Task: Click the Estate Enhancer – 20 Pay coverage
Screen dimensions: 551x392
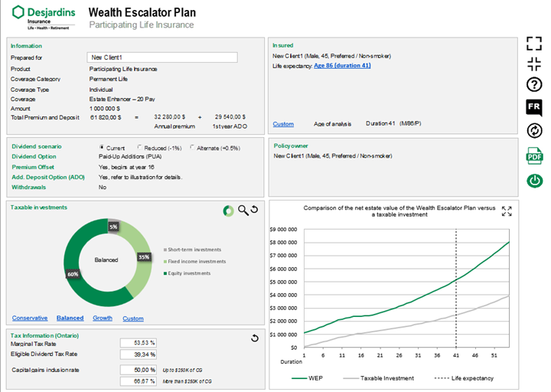Action: (122, 99)
